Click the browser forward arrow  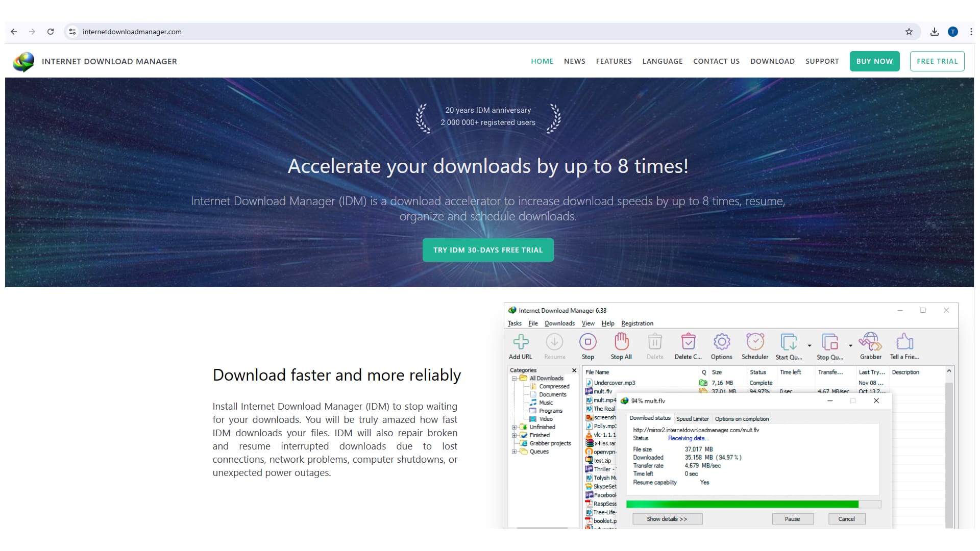(32, 32)
